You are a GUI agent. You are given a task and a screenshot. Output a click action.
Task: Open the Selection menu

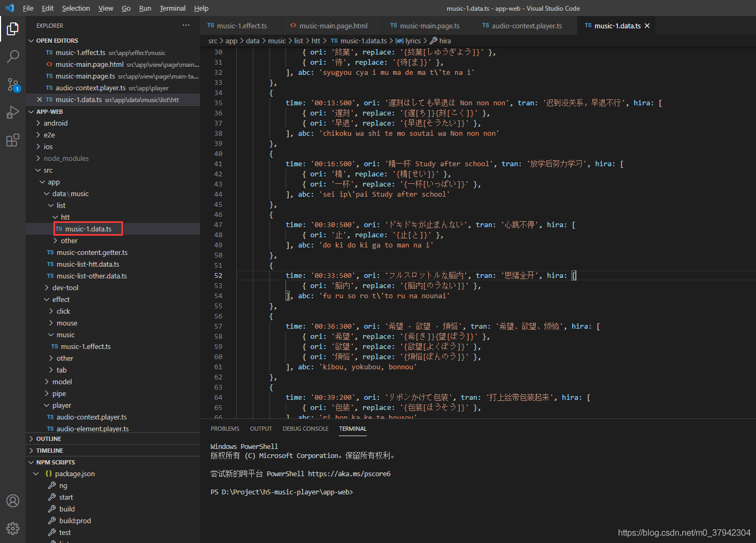pos(76,8)
